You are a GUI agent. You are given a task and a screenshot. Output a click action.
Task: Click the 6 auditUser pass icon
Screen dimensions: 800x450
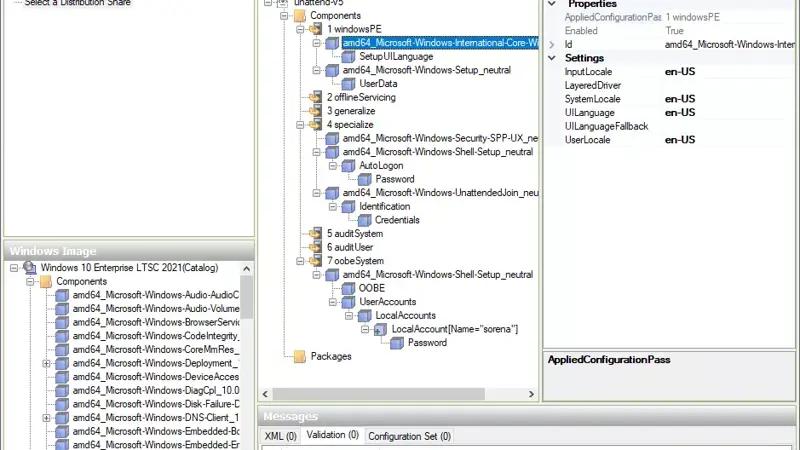[x=316, y=247]
